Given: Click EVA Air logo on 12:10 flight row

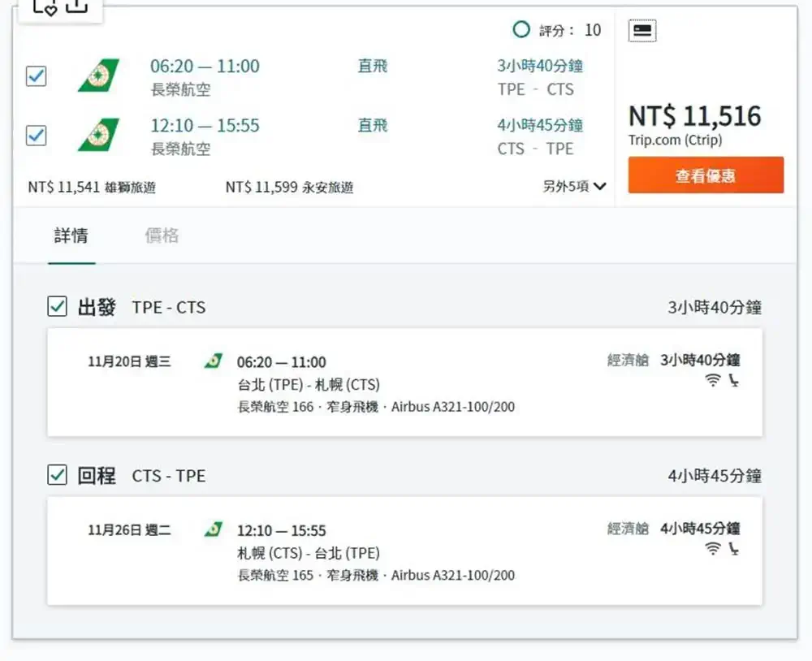Looking at the screenshot, I should click(x=98, y=135).
